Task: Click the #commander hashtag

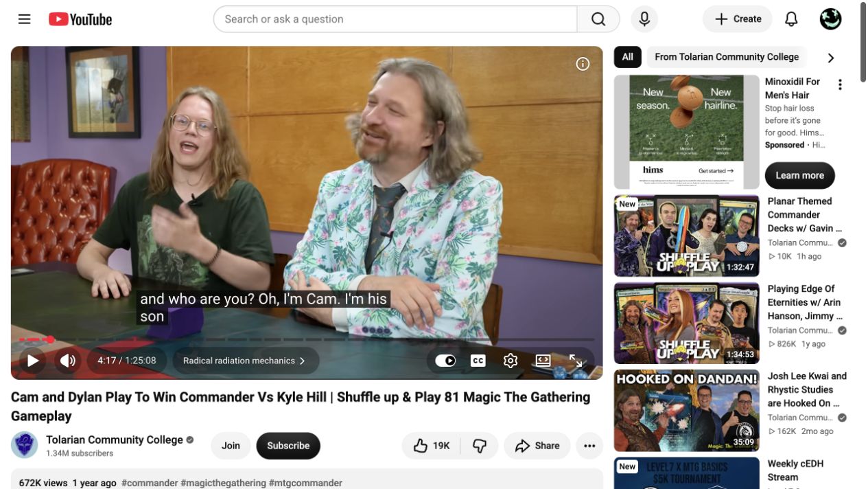Action: coord(149,483)
